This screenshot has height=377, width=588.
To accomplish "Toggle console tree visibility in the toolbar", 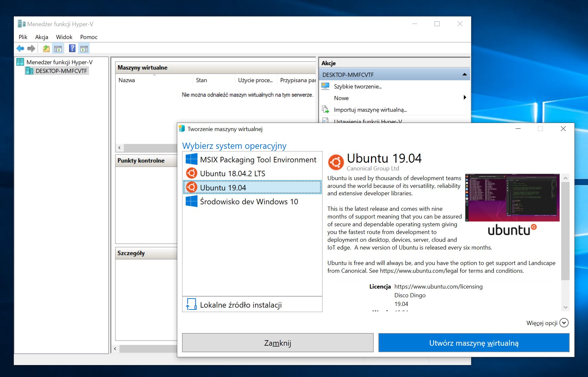I will coord(58,48).
